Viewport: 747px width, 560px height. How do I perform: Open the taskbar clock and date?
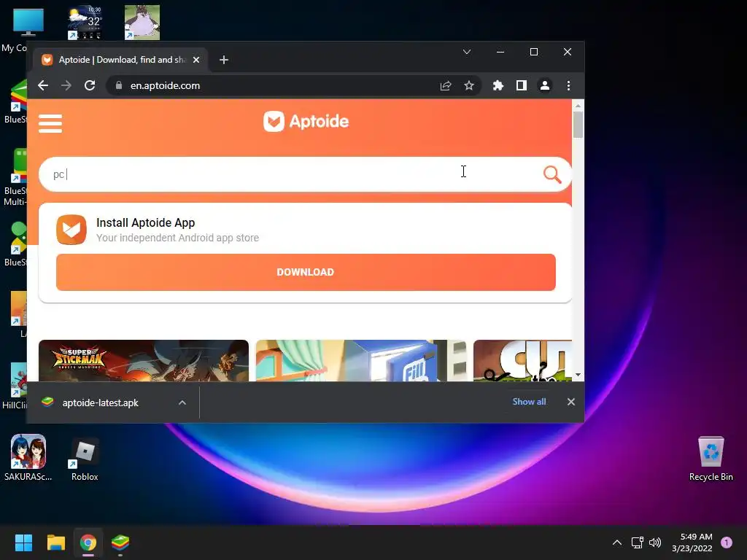pyautogui.click(x=692, y=542)
